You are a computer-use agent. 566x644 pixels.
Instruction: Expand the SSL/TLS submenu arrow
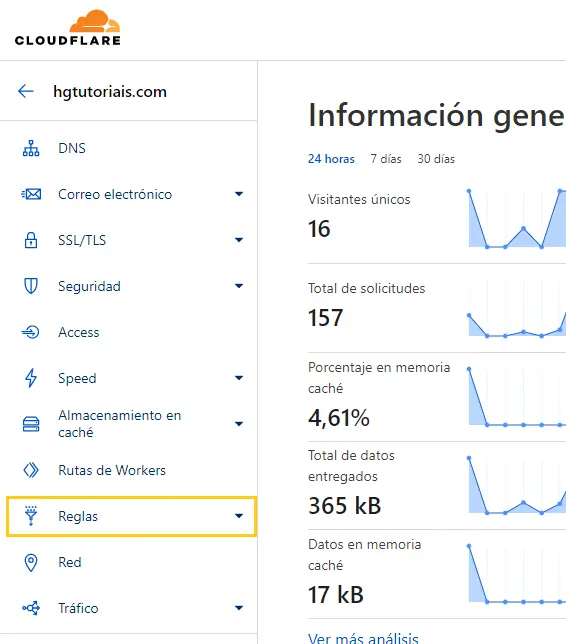point(239,240)
